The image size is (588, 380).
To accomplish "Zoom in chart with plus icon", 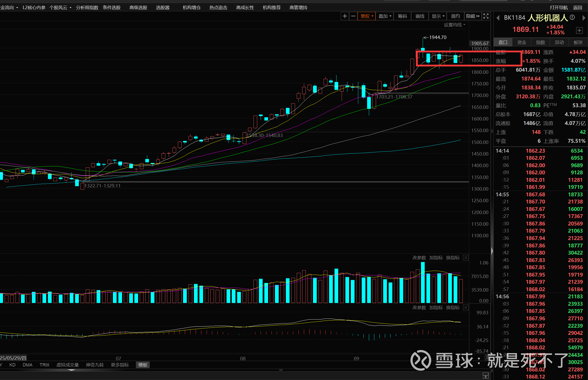I will point(345,16).
